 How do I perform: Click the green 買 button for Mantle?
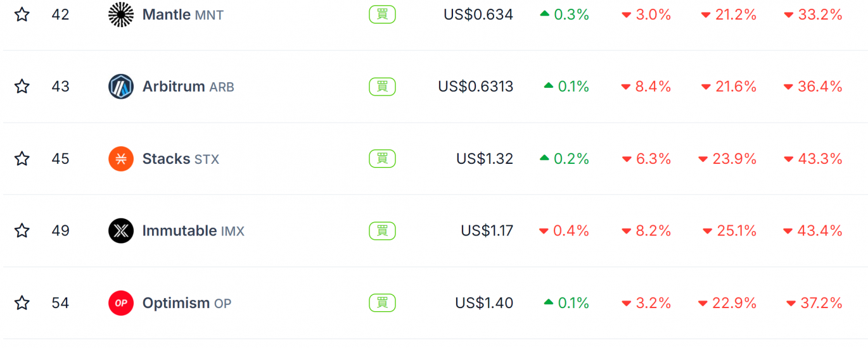(382, 15)
